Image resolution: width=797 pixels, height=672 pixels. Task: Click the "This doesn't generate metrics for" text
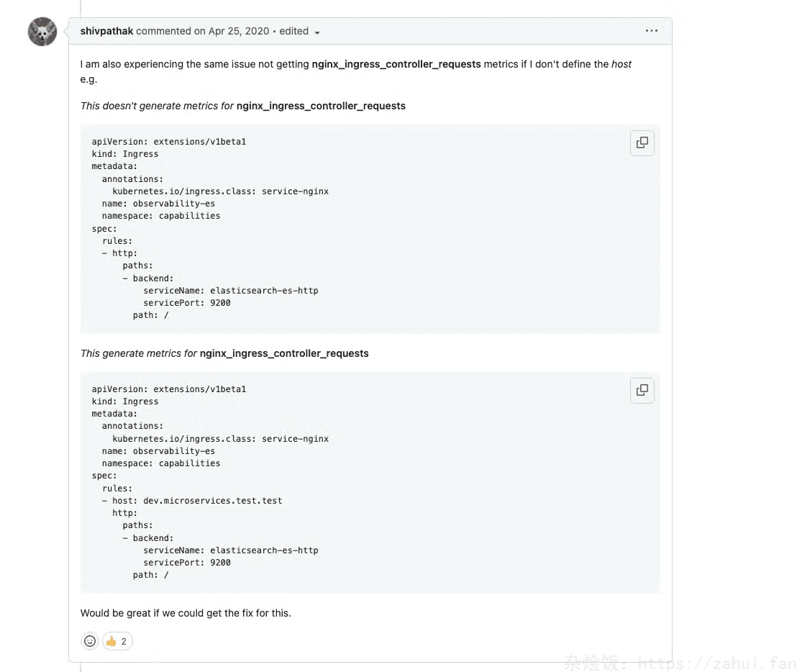coord(157,106)
